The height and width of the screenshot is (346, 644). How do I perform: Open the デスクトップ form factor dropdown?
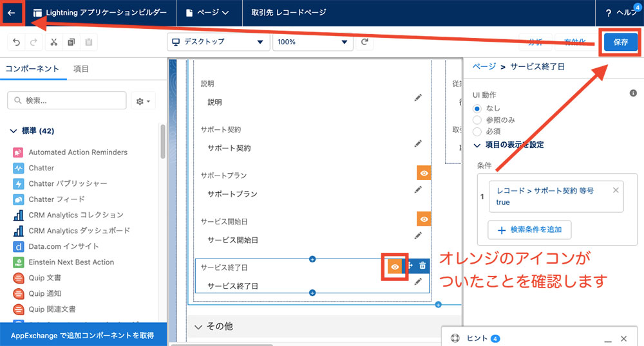pos(218,42)
